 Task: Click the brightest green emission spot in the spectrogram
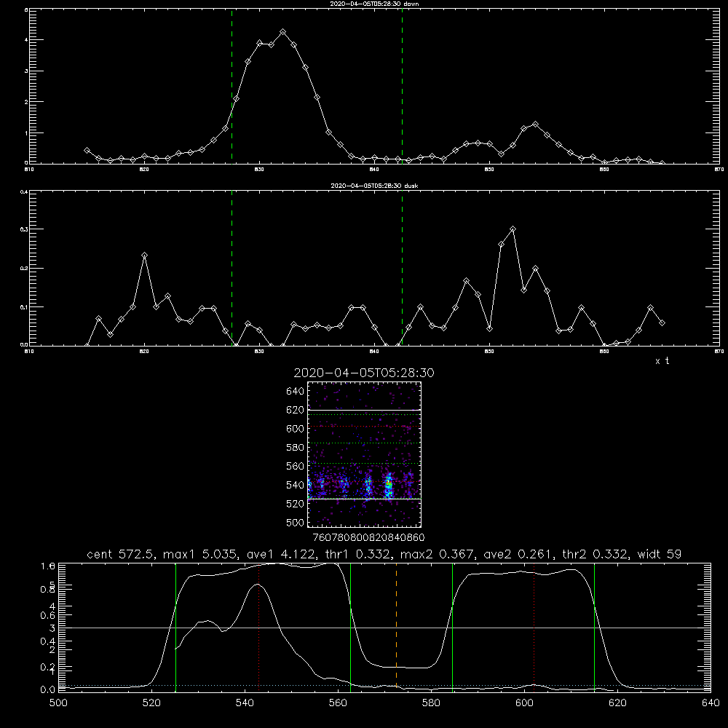(x=389, y=486)
